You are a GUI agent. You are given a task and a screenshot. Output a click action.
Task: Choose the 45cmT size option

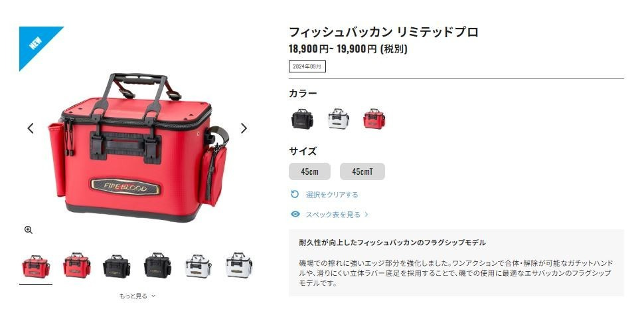tap(362, 171)
